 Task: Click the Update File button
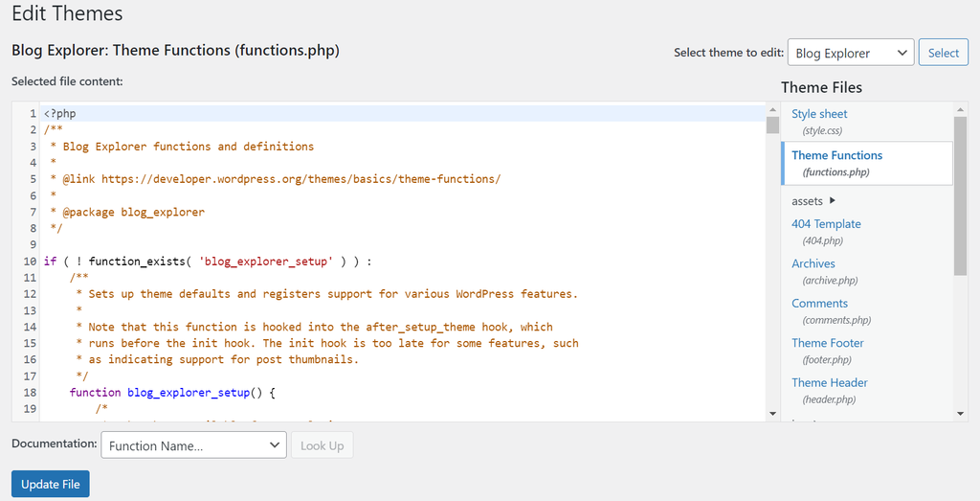pyautogui.click(x=51, y=484)
